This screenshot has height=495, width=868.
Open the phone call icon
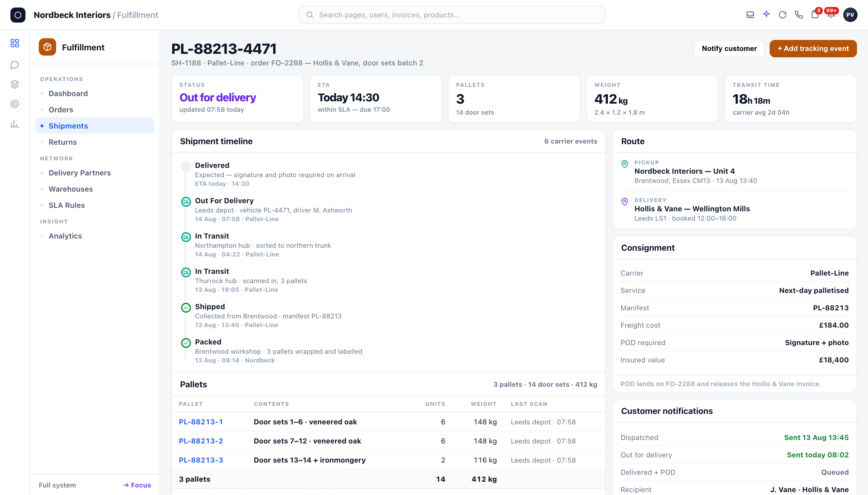pos(799,15)
